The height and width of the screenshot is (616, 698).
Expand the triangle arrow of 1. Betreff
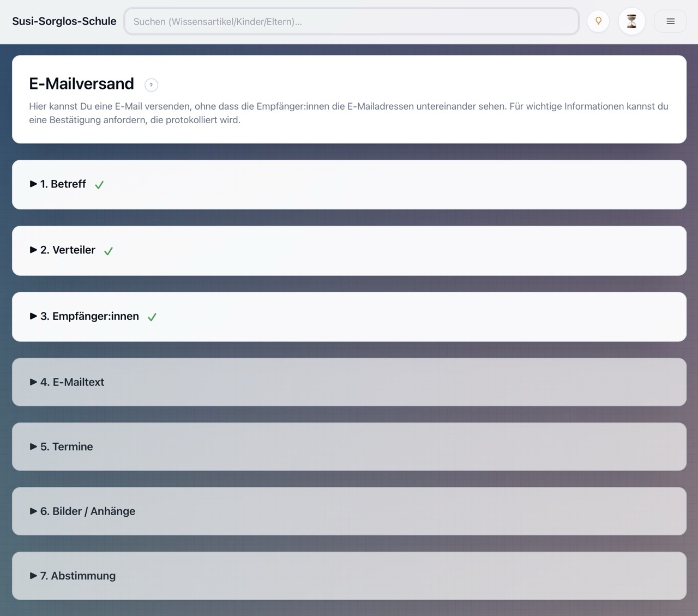(x=33, y=184)
